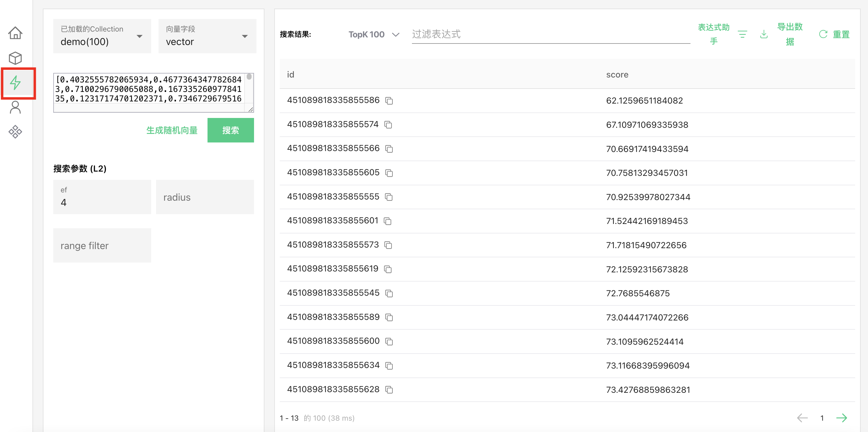The image size is (868, 432).
Task: Click the download icon beside 导出数据
Action: point(764,34)
